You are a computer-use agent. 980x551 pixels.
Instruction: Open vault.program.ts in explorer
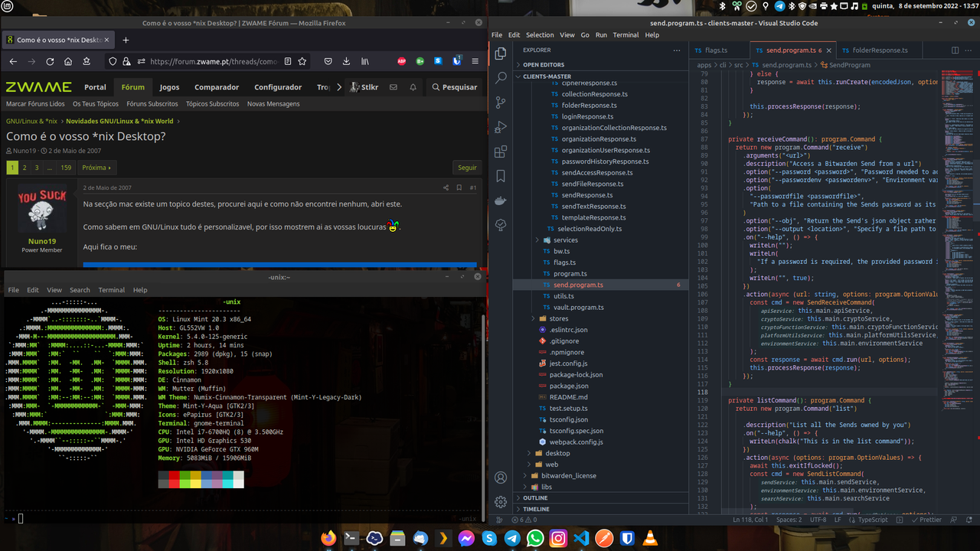coord(579,307)
